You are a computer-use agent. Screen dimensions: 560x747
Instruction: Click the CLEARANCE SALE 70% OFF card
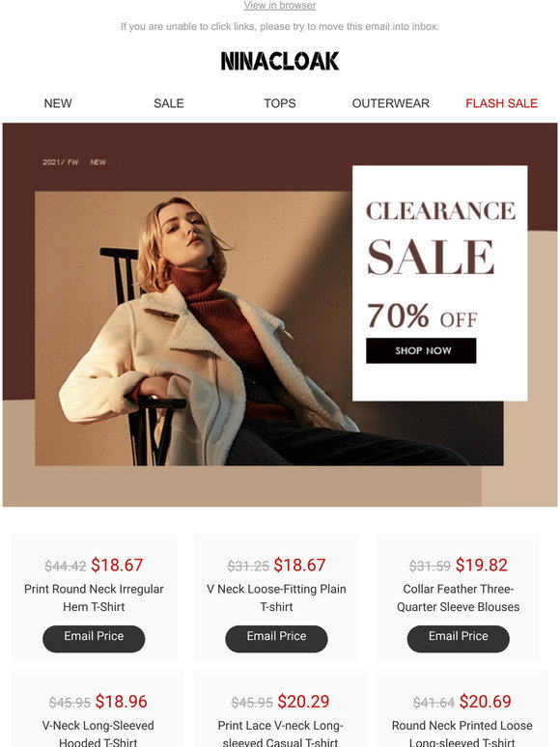pyautogui.click(x=440, y=283)
